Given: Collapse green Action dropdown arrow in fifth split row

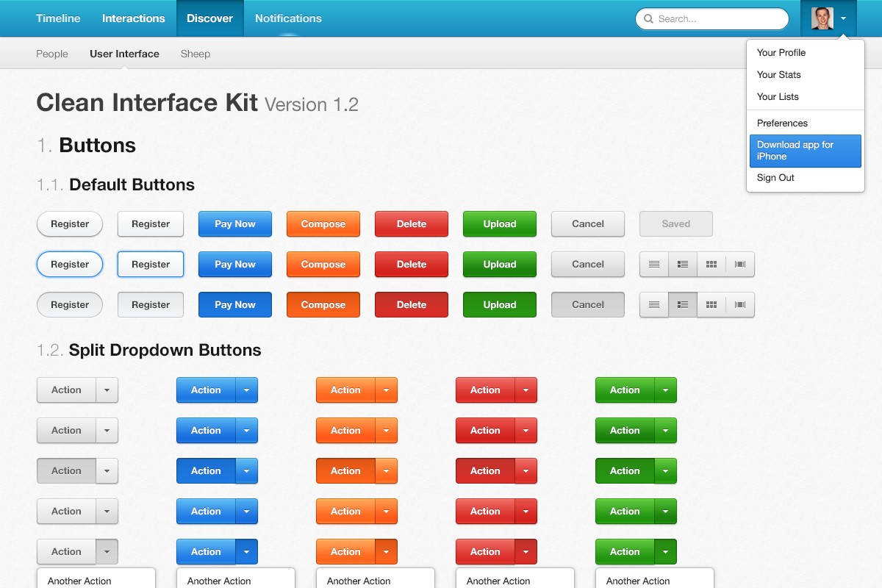Looking at the screenshot, I should [665, 552].
